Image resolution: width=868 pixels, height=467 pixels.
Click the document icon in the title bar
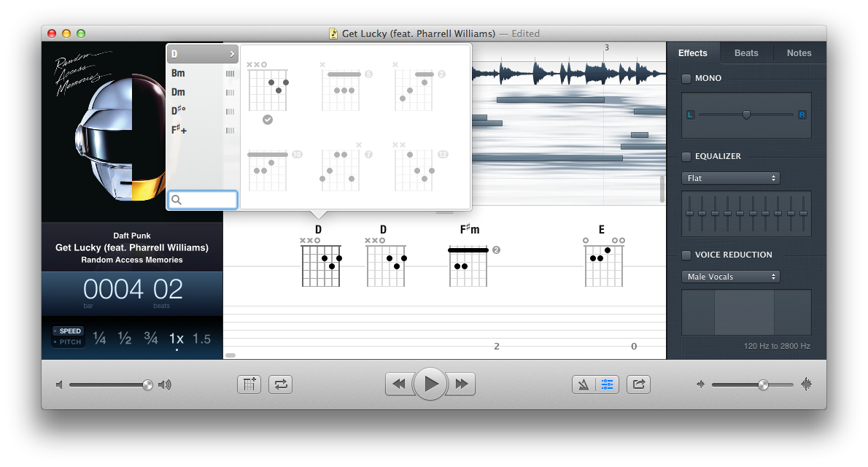[x=333, y=34]
